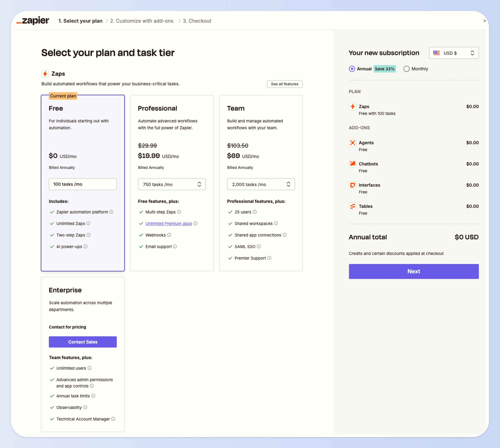
Task: Click info icon next to Technical Account Manager
Action: 113,419
